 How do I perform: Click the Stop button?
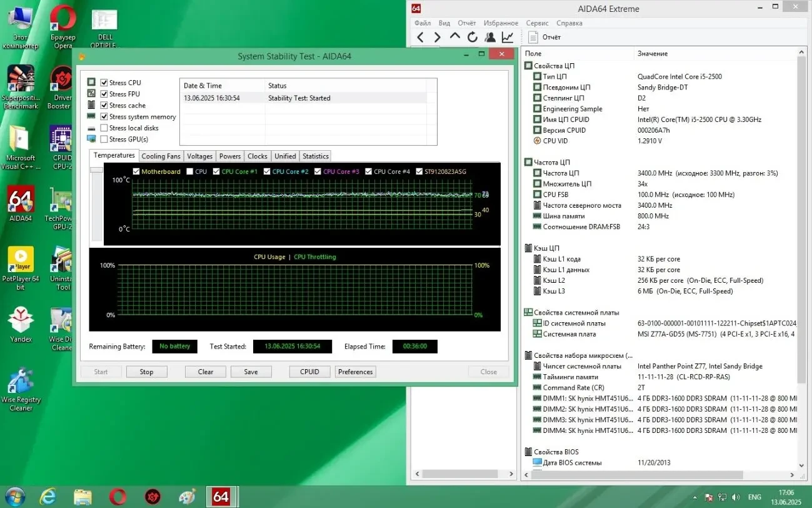[x=146, y=372]
